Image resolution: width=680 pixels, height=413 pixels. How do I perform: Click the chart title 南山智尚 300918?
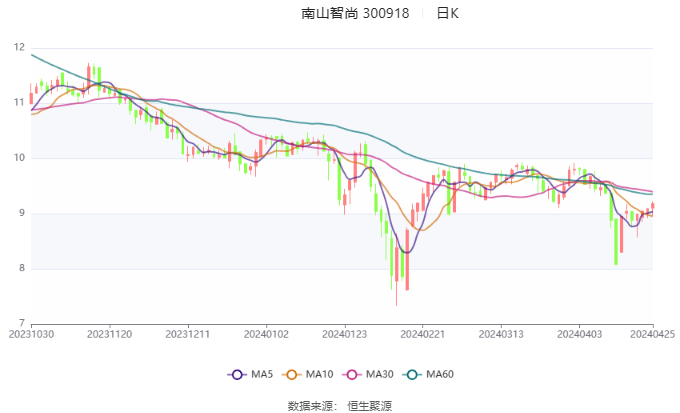click(x=355, y=13)
